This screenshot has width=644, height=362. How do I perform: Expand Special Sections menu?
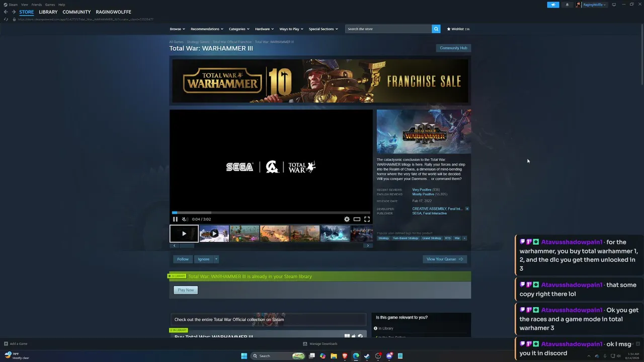coord(323,29)
